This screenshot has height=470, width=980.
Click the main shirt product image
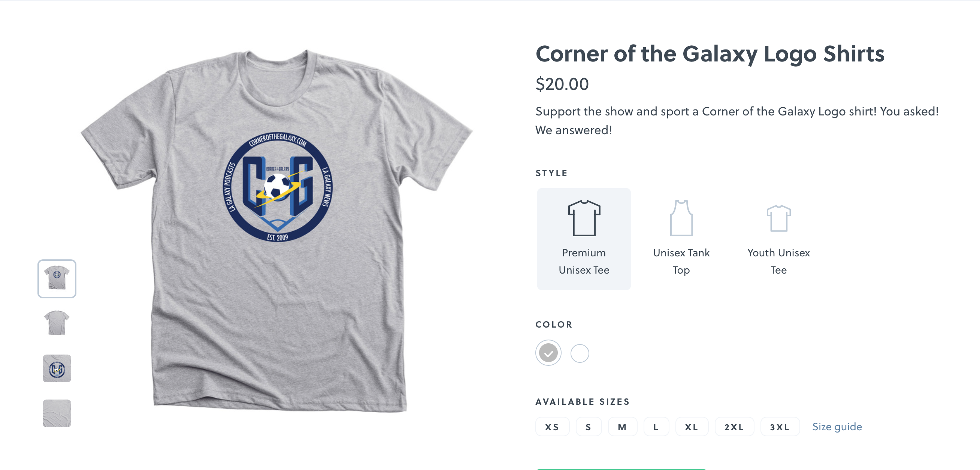277,231
